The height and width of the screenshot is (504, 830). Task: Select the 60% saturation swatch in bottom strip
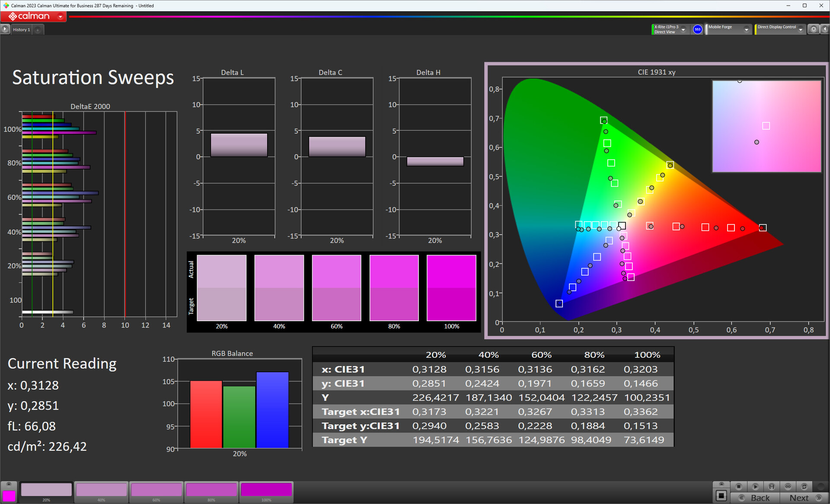point(156,492)
